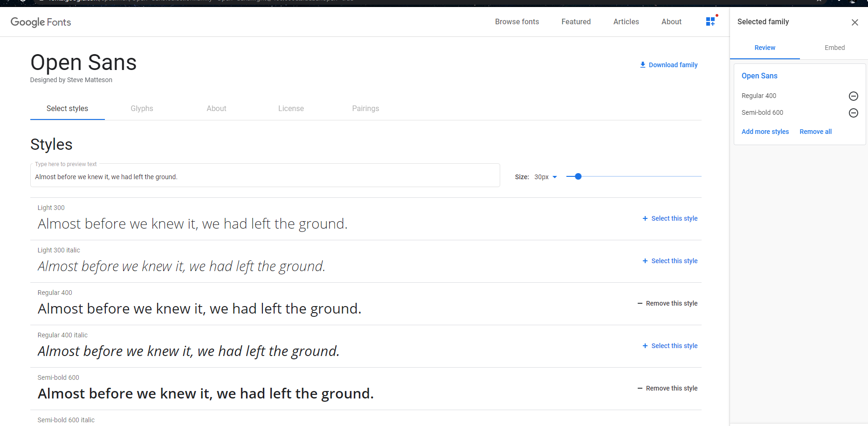Go to the Featured section

tap(576, 21)
